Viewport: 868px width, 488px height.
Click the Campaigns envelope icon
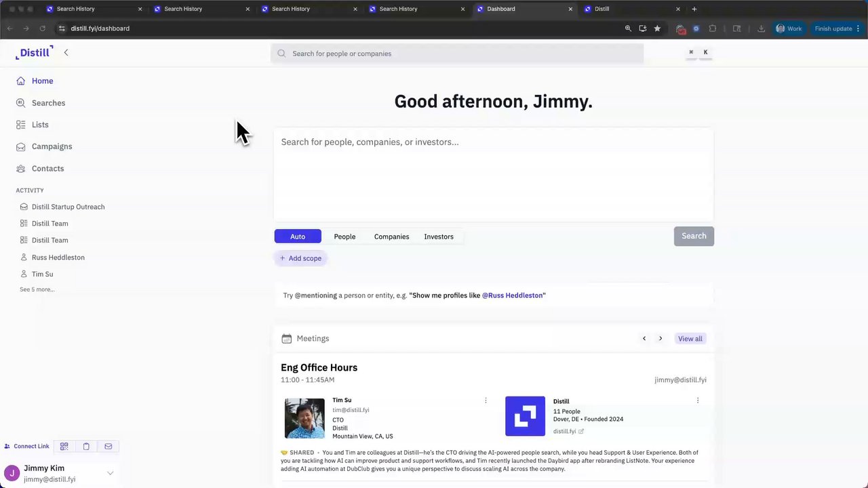20,146
